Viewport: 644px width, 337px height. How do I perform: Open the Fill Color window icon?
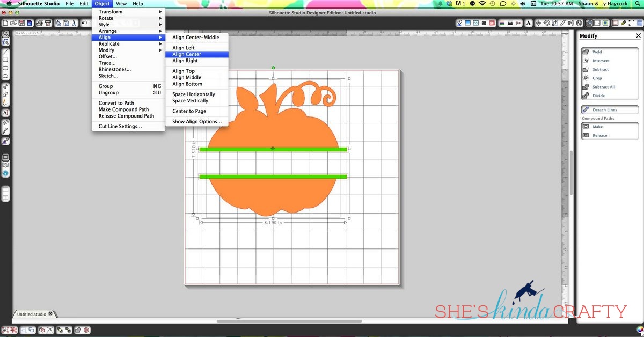point(459,23)
